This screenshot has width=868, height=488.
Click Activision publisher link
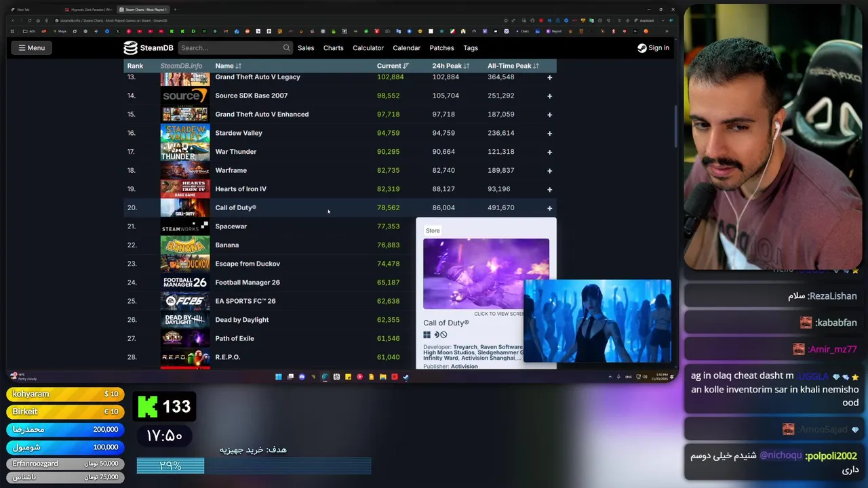point(465,366)
